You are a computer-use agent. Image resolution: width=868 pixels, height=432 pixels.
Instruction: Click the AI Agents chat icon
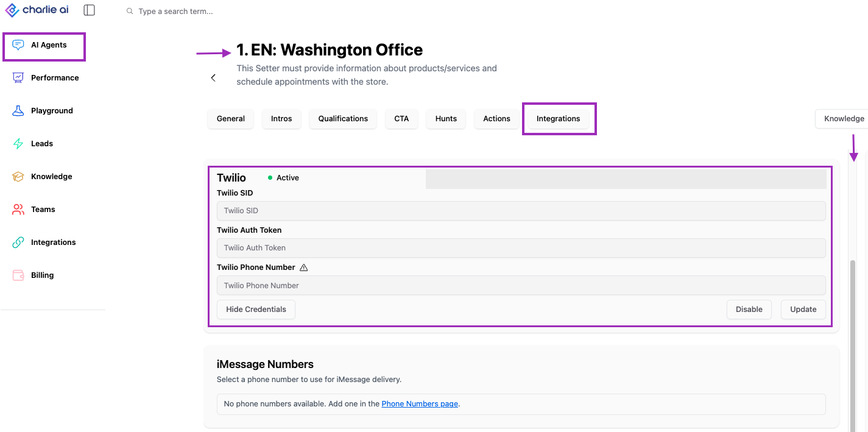tap(18, 45)
